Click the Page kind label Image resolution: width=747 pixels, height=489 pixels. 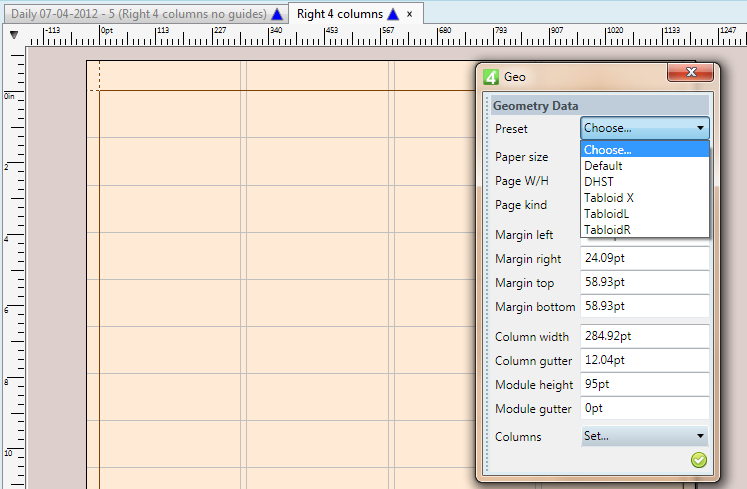[521, 205]
